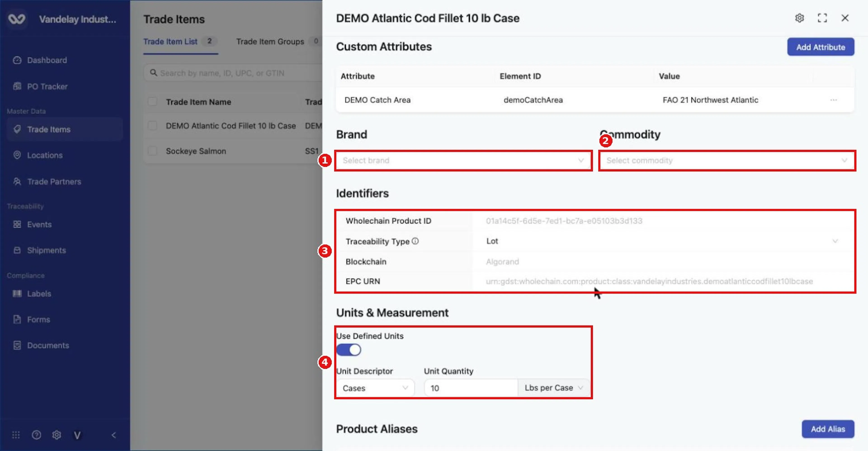The width and height of the screenshot is (868, 451).
Task: Open the Select brand dropdown
Action: coord(463,160)
